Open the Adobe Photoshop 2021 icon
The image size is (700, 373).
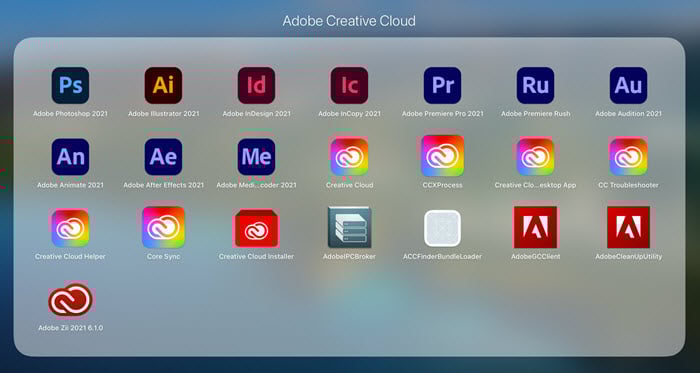click(70, 85)
